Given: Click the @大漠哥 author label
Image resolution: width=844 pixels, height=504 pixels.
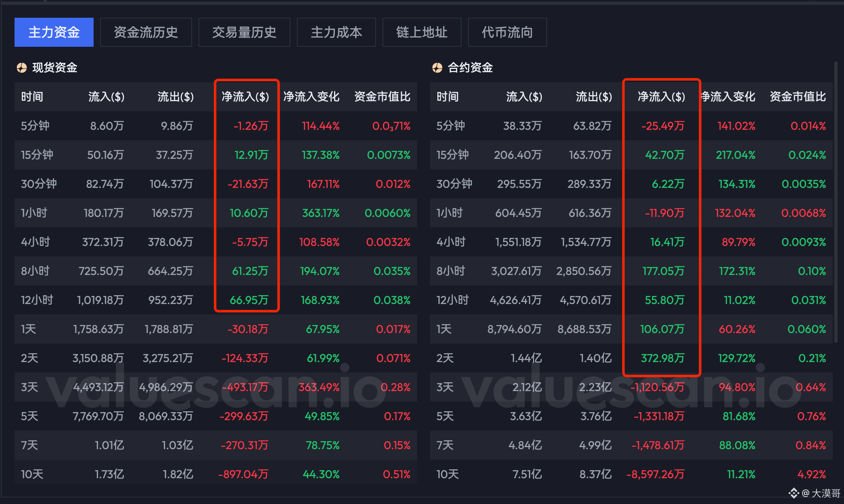Looking at the screenshot, I should pyautogui.click(x=821, y=493).
